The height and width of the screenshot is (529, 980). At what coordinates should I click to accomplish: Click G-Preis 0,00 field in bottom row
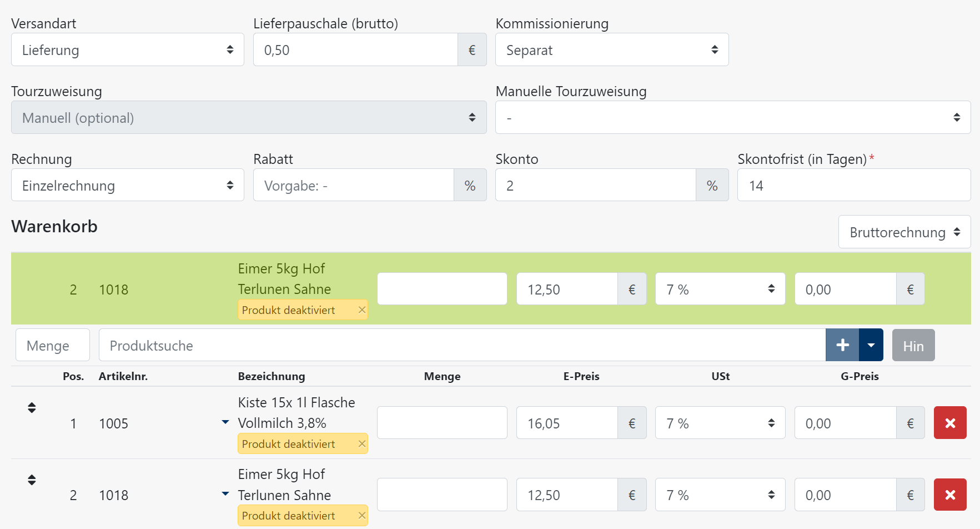coord(845,495)
